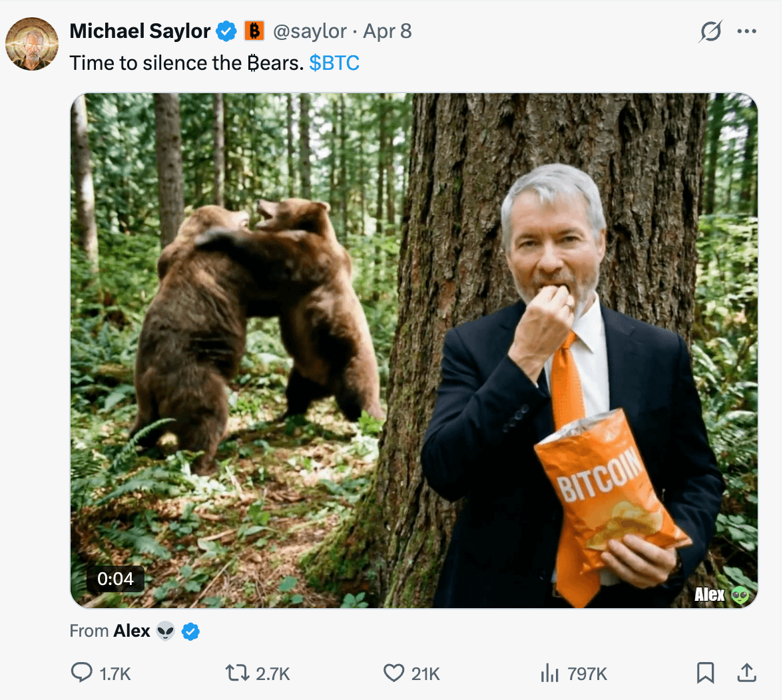Repost the tweet with the retweet icon
Screen dimensions: 783x700
[x=237, y=673]
